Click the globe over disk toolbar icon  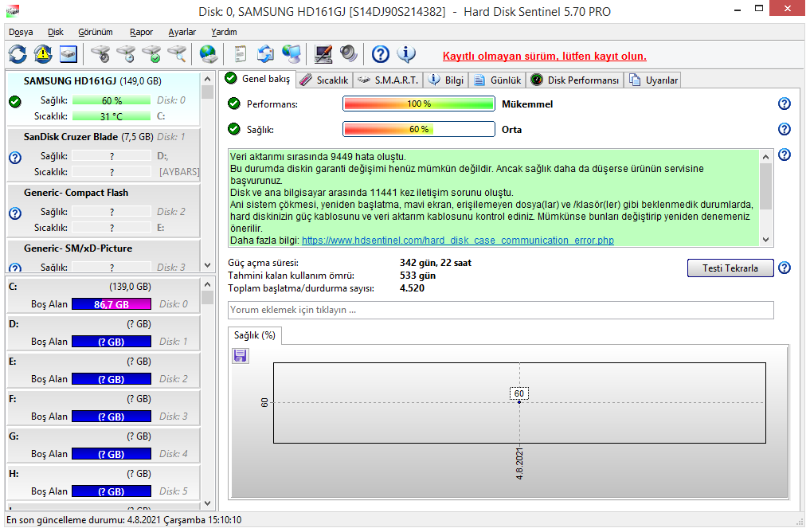[208, 53]
